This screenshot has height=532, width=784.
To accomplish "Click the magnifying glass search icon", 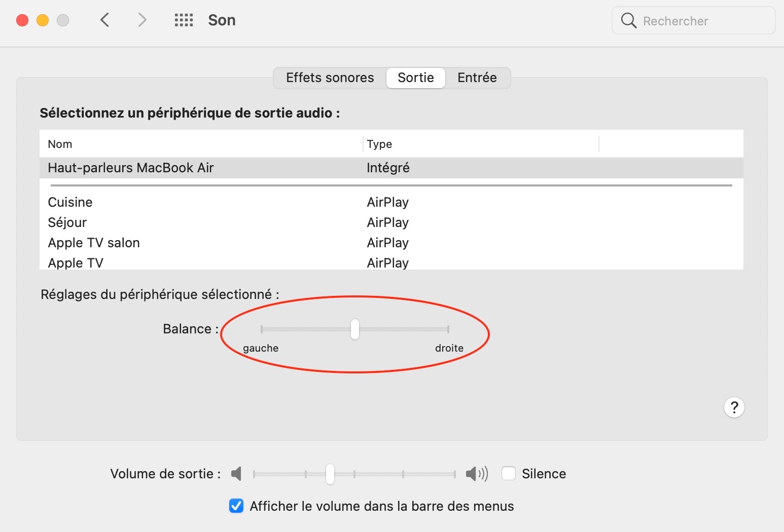I will (629, 21).
